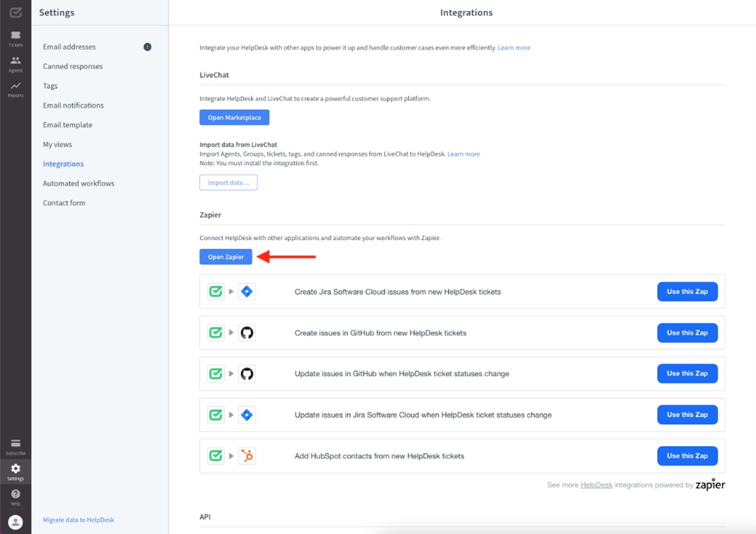
Task: Click GitHub icon in Update issues in GitHub row
Action: (247, 374)
